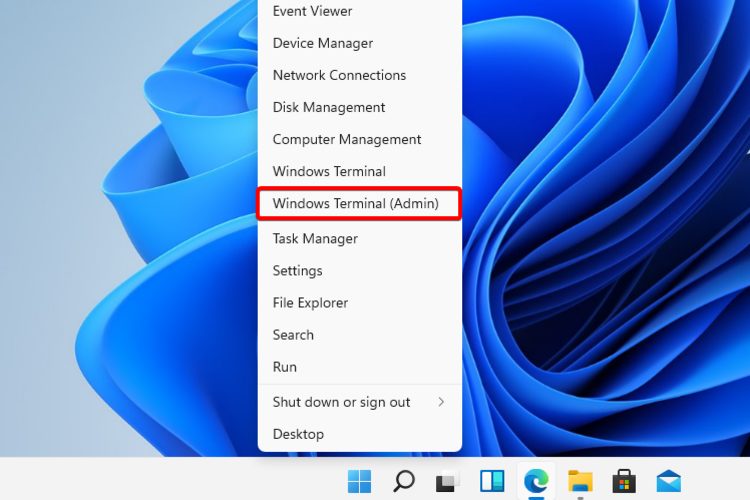The image size is (750, 500).
Task: Click the magnifying glass Search taskbar icon
Action: click(x=403, y=481)
